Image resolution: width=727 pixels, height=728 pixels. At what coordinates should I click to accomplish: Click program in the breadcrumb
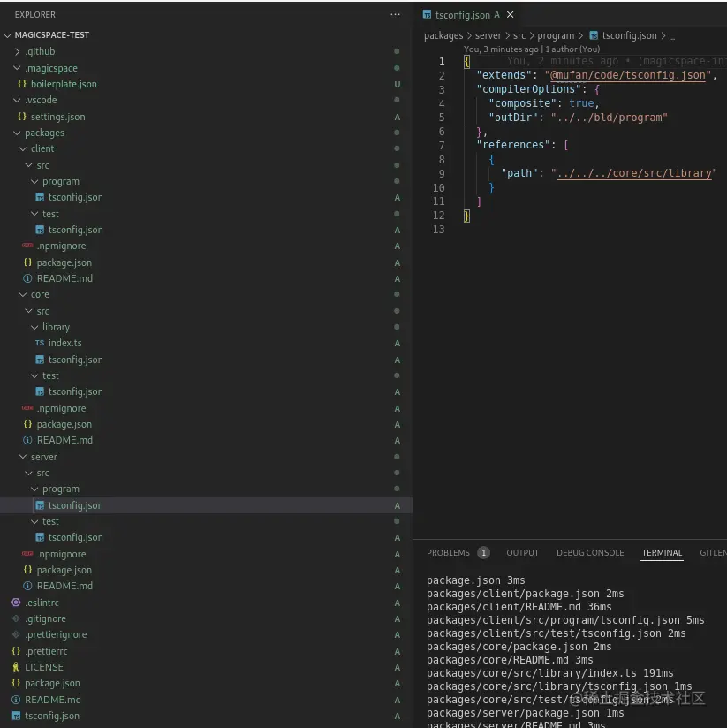(556, 35)
